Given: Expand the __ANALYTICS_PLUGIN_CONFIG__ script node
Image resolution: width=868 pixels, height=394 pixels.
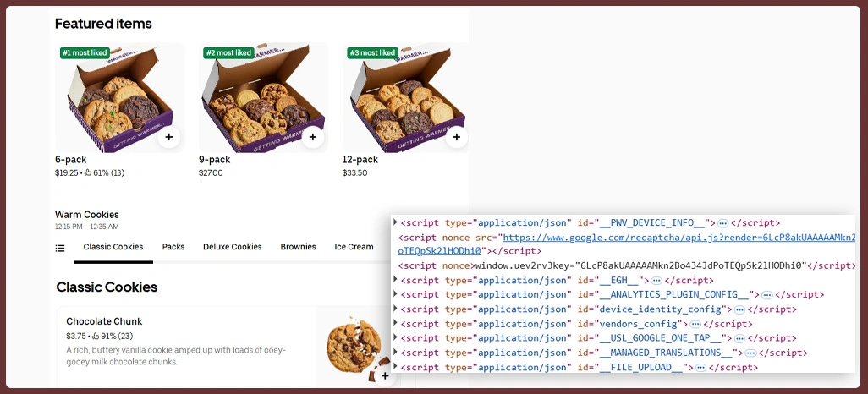Looking at the screenshot, I should click(395, 294).
